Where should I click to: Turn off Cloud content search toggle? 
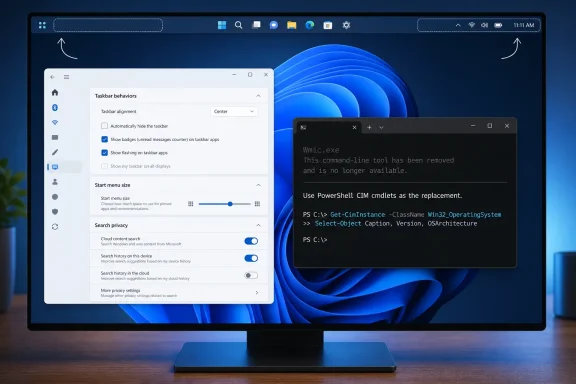click(x=251, y=241)
